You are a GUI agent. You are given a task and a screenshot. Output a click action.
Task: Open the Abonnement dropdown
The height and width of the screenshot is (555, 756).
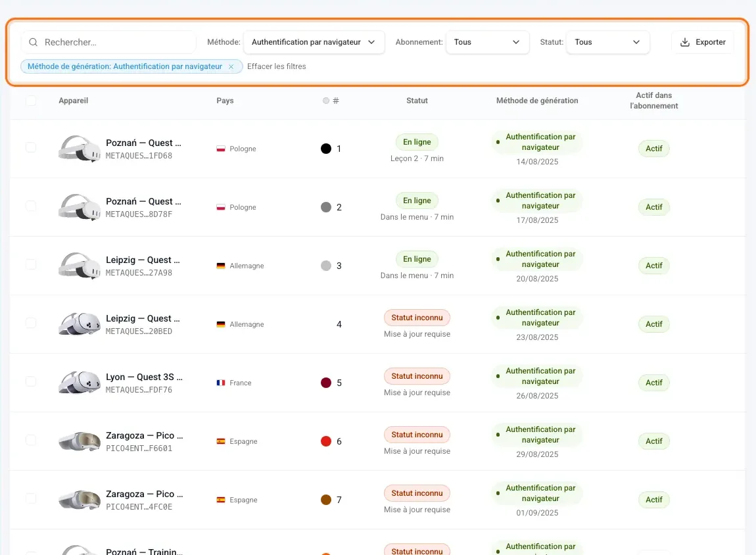[x=487, y=43]
